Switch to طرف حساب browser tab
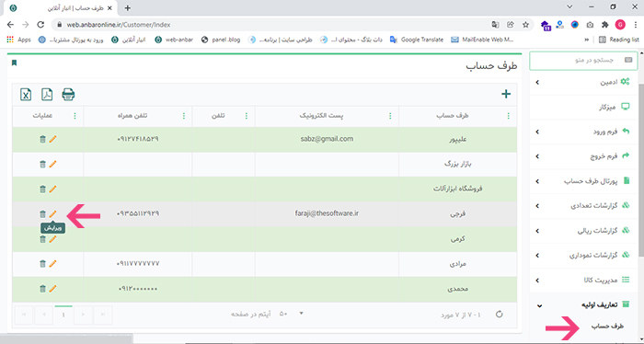Image resolution: width=644 pixels, height=344 pixels. click(62, 7)
